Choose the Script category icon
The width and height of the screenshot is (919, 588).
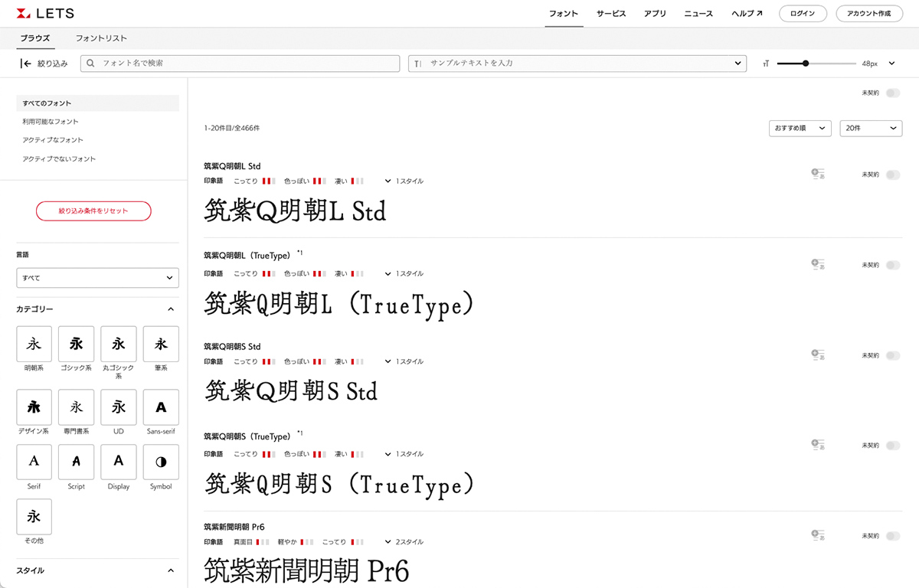point(77,462)
